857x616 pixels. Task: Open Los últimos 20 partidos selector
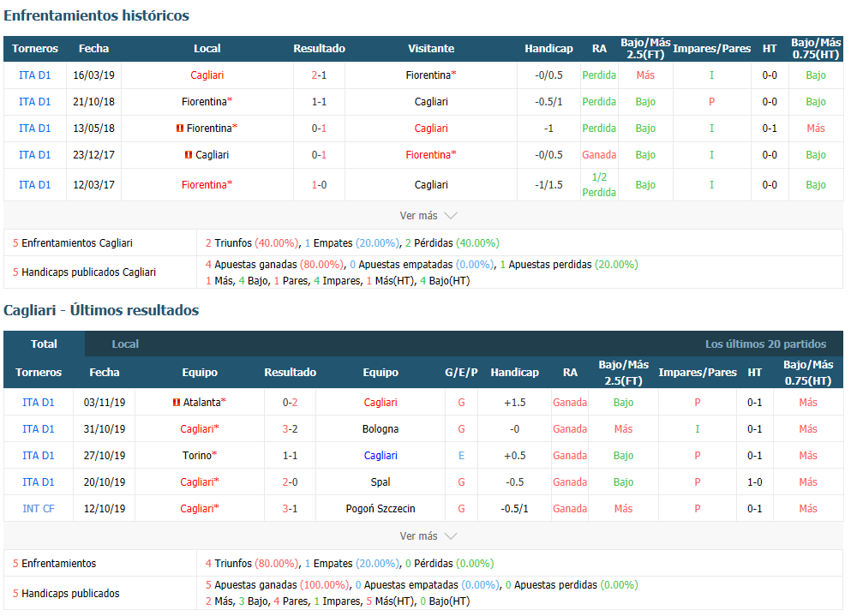[x=765, y=344]
